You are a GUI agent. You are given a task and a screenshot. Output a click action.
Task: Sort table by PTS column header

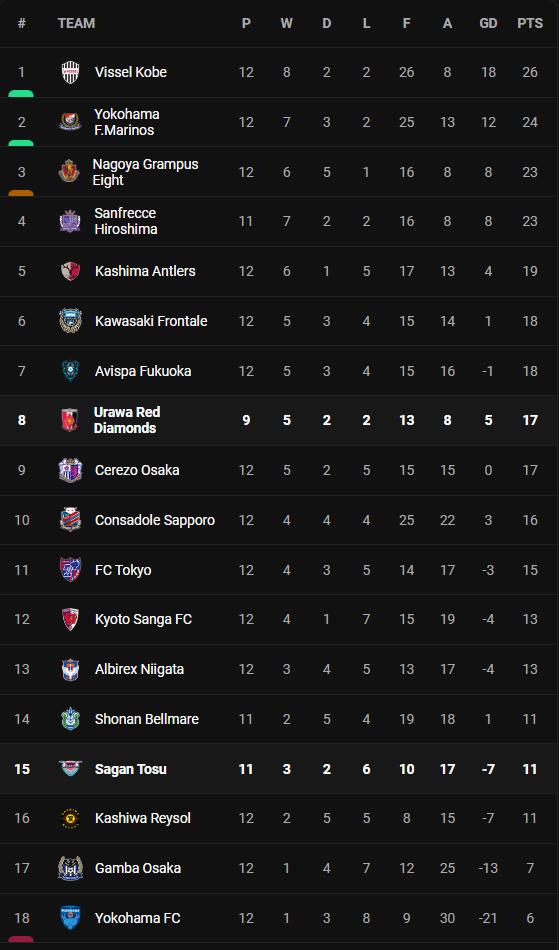530,24
